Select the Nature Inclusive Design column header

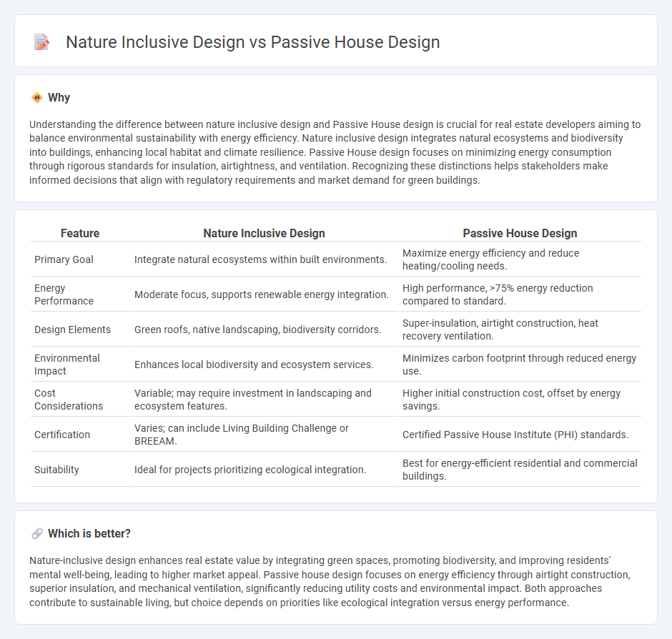[x=264, y=233]
